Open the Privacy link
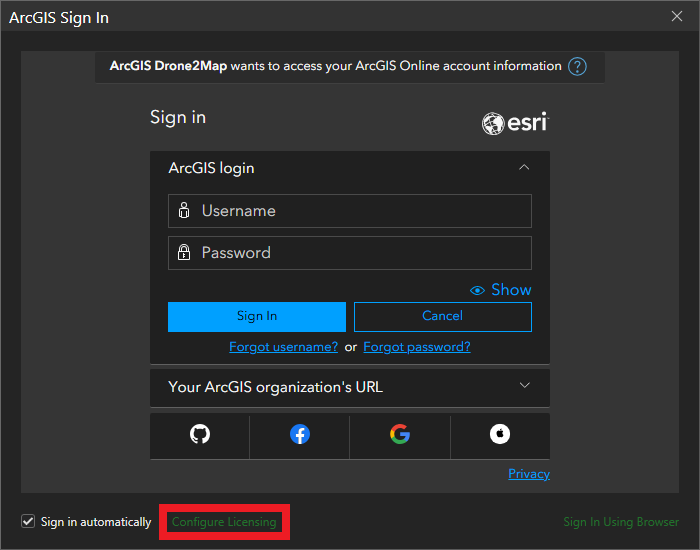Screen dimensions: 700x550 coord(529,474)
